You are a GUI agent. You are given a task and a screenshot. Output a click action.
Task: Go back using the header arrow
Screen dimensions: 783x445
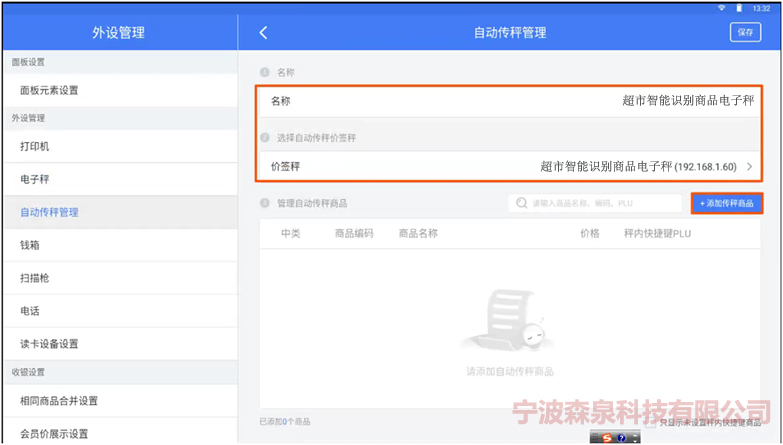click(263, 32)
